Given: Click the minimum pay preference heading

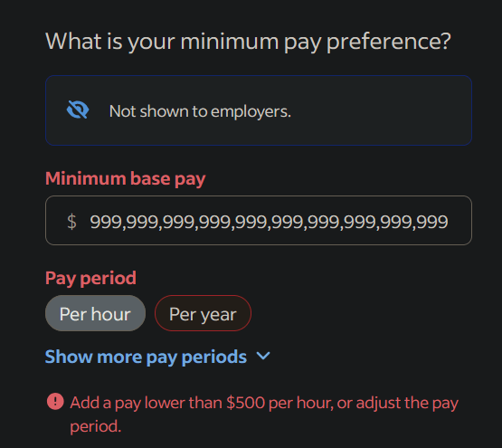Looking at the screenshot, I should [x=248, y=42].
